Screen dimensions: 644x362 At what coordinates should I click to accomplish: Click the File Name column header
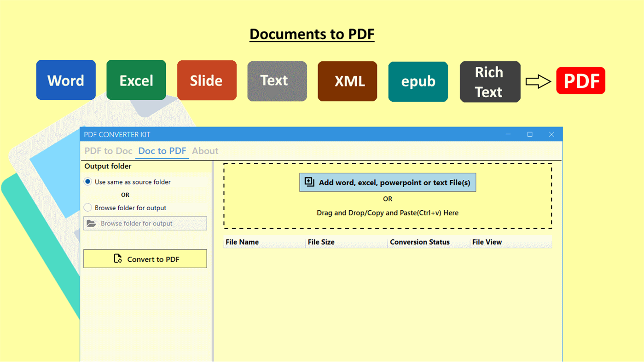(242, 241)
